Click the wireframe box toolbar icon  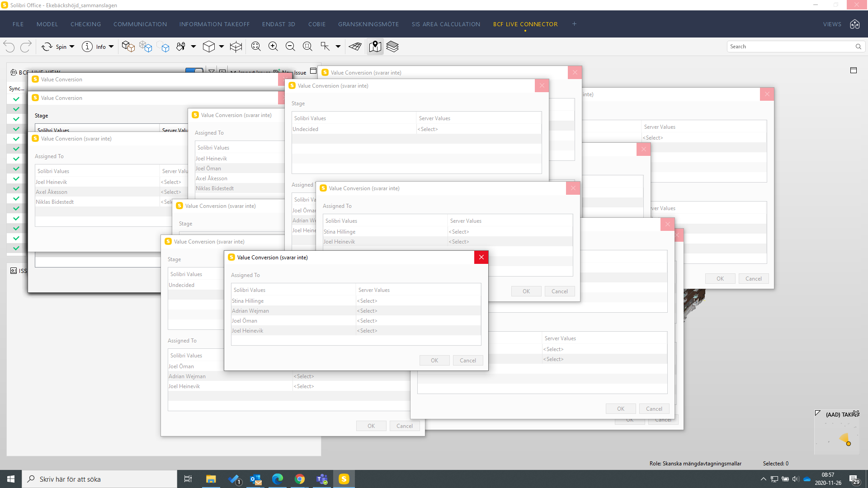(236, 47)
